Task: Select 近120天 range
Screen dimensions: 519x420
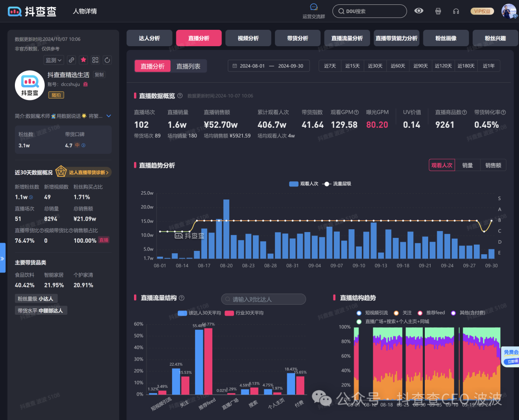Action: tap(443, 66)
